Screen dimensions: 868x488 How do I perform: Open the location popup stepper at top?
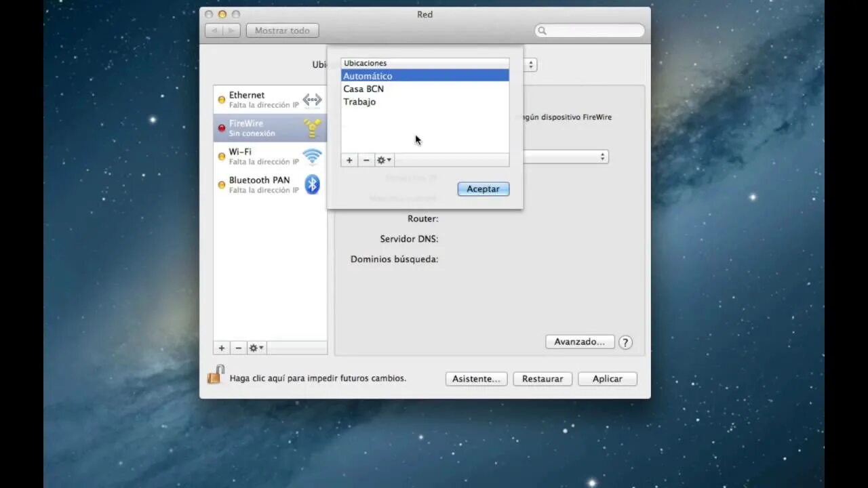click(531, 65)
